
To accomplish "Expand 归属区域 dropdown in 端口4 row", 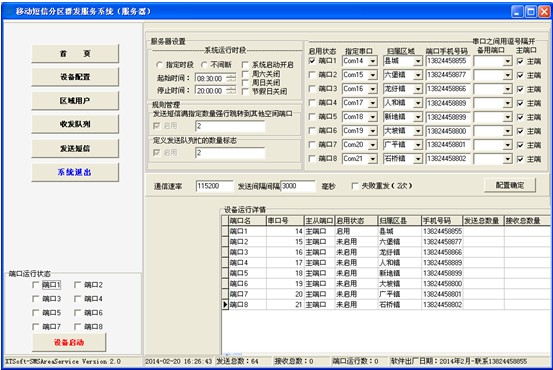I will pyautogui.click(x=418, y=103).
